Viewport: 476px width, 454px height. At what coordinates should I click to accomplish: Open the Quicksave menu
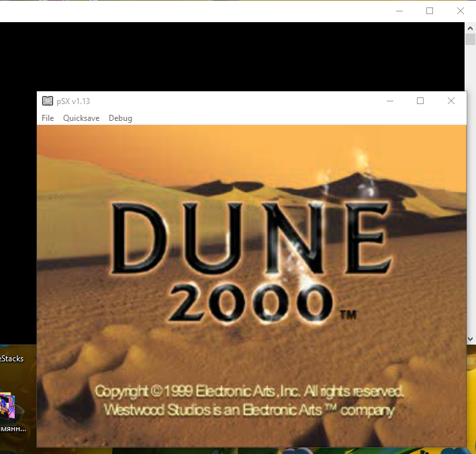click(81, 118)
